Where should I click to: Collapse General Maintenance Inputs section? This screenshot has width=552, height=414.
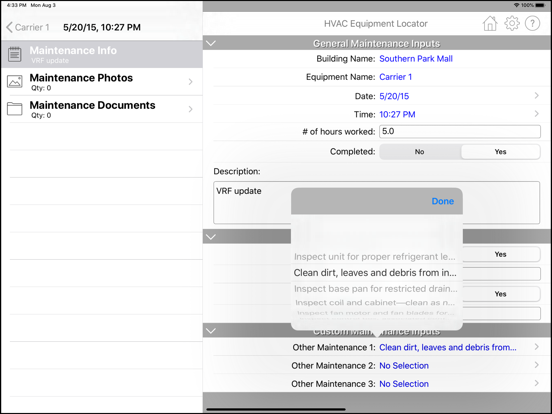[x=211, y=43]
